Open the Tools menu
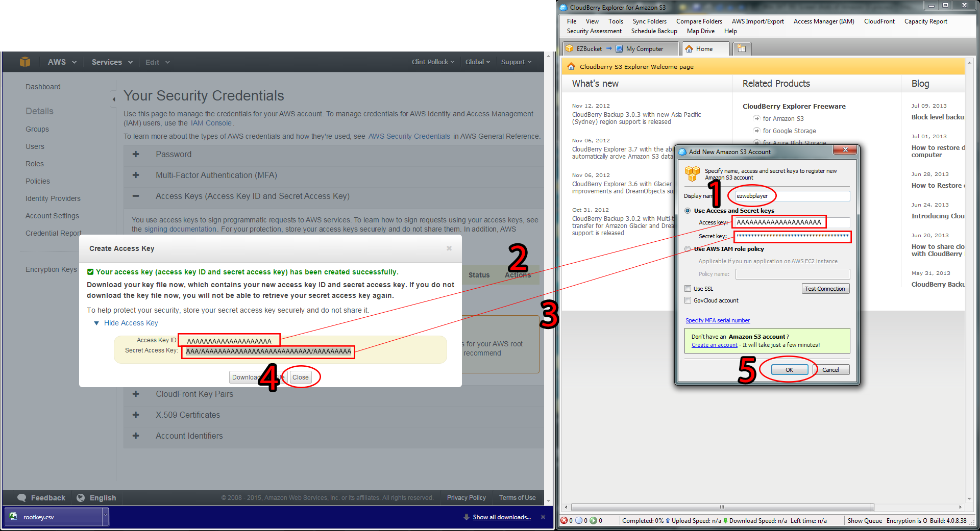 click(616, 21)
